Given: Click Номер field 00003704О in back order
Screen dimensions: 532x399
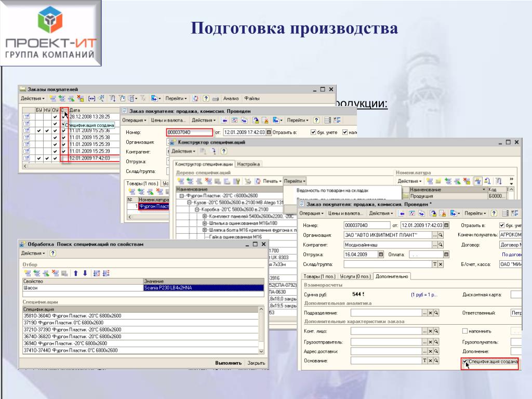Looking at the screenshot, I should 189,132.
